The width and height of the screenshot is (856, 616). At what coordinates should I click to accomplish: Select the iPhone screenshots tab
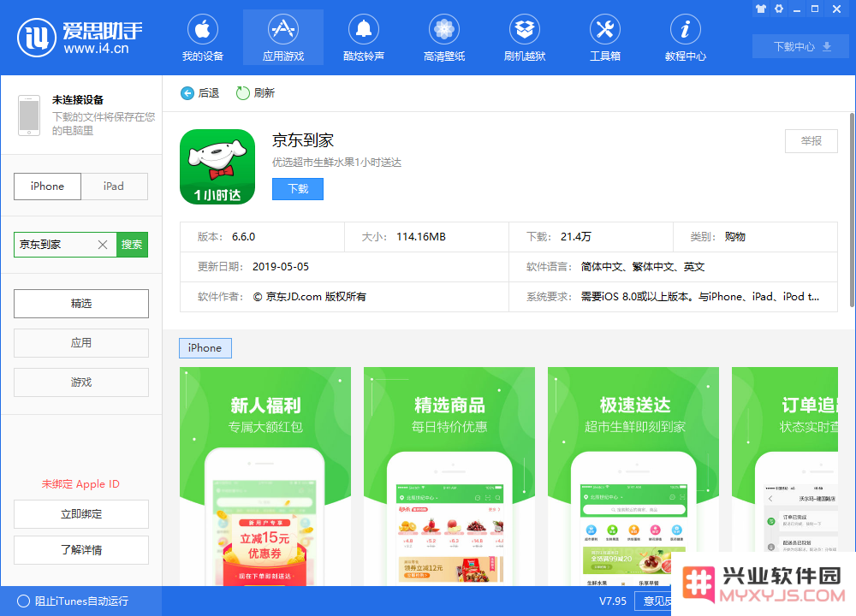[x=205, y=348]
